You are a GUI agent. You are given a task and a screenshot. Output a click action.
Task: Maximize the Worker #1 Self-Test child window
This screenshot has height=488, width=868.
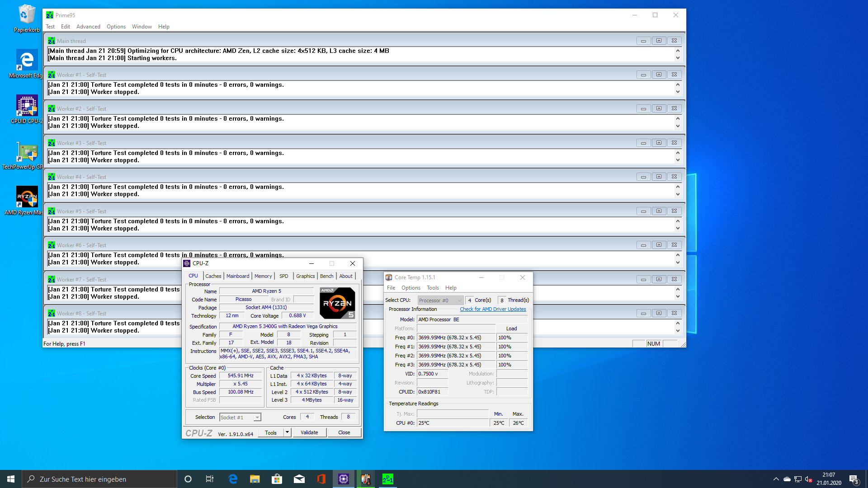(659, 75)
